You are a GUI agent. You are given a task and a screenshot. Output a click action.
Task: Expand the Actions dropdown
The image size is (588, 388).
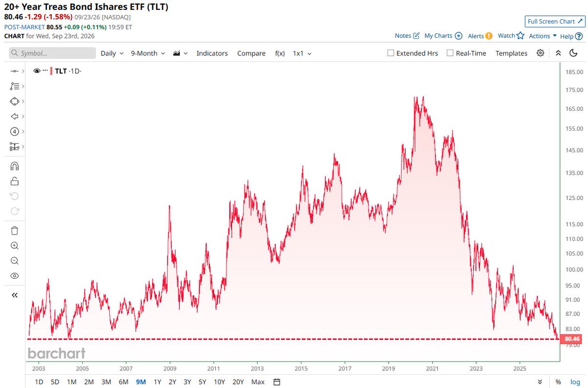543,36
